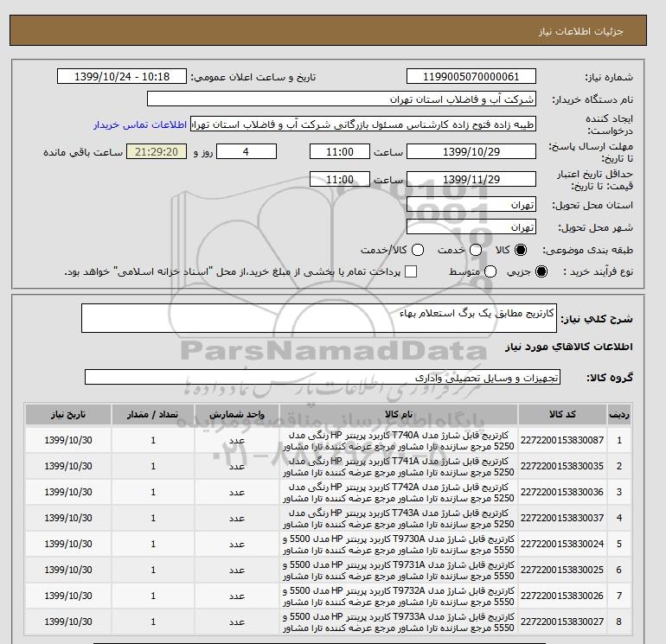666x644 pixels.
Task: Select the متوسط purchase type radio
Action: (490, 271)
